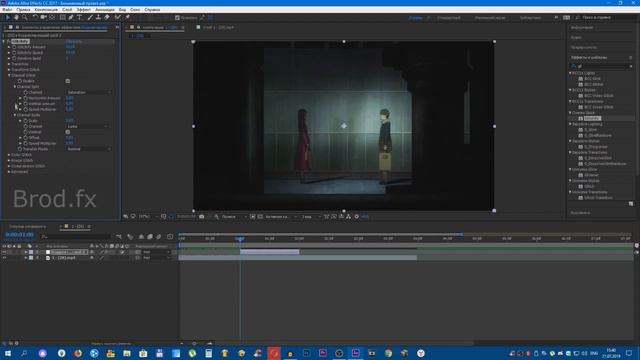Select the Brush tool
The height and width of the screenshot is (360, 640).
[x=90, y=18]
